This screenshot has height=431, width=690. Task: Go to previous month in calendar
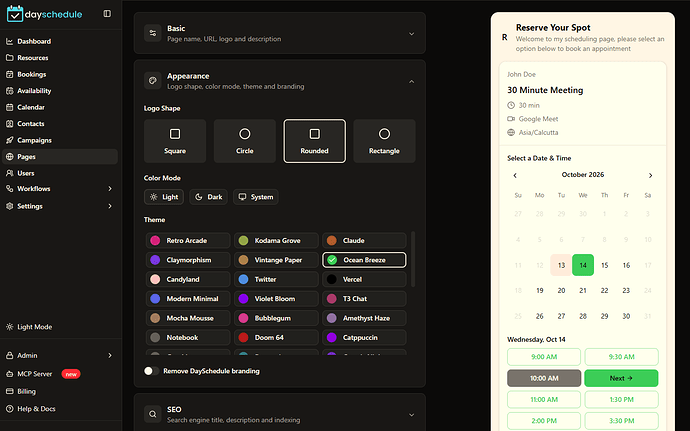(515, 175)
